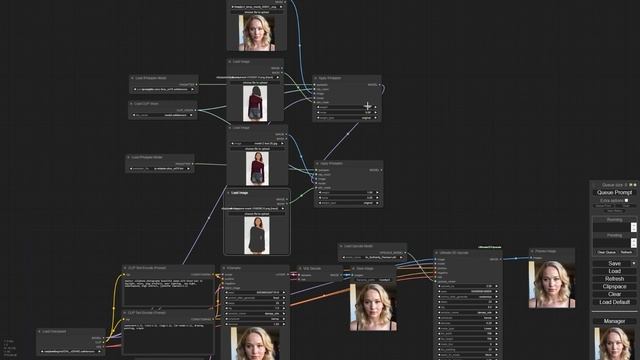Click the Load CLIP Vision title bar
The image size is (640, 360).
click(x=163, y=104)
